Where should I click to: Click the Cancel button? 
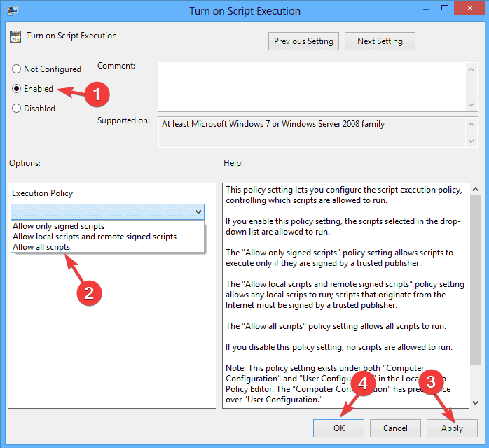coord(395,428)
